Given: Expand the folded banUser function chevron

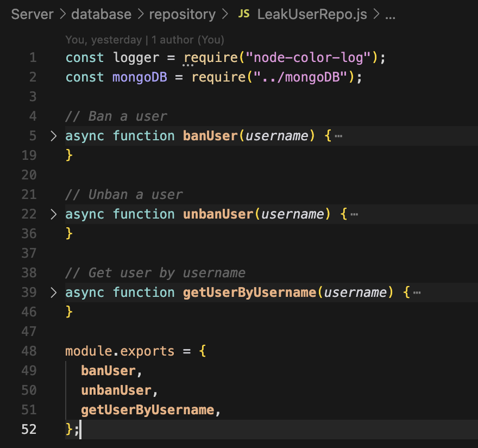Looking at the screenshot, I should [x=53, y=136].
